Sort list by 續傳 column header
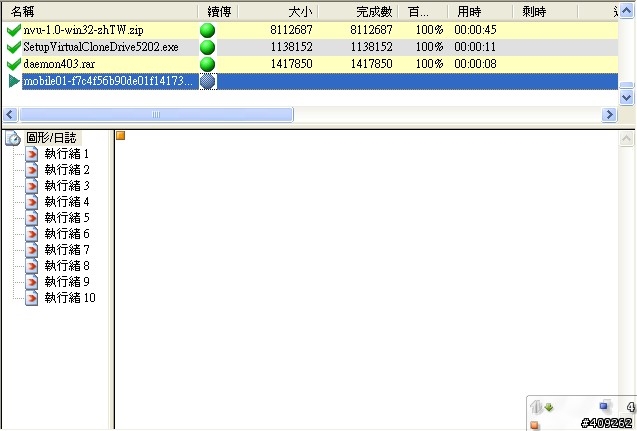This screenshot has width=637, height=431. pos(218,12)
